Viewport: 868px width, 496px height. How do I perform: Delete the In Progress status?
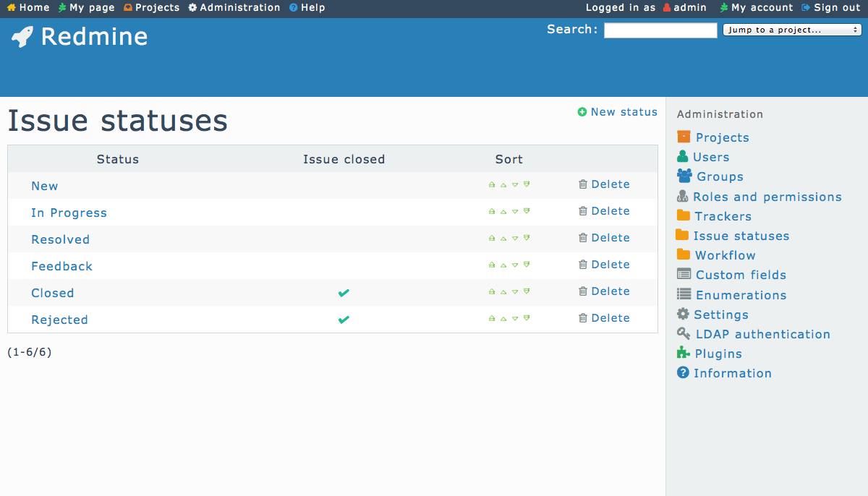click(x=604, y=211)
